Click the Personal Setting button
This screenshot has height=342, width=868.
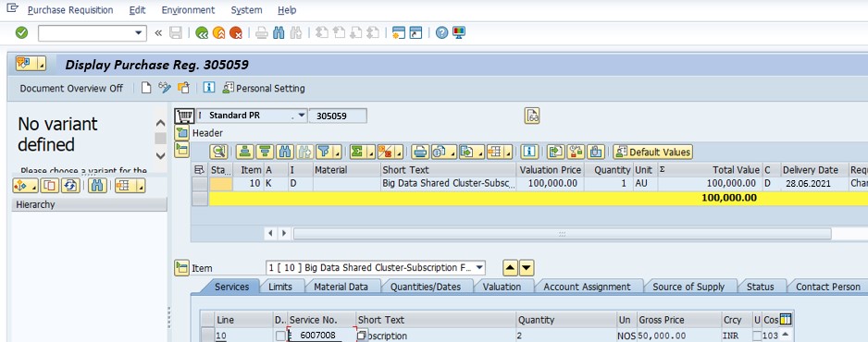click(264, 89)
